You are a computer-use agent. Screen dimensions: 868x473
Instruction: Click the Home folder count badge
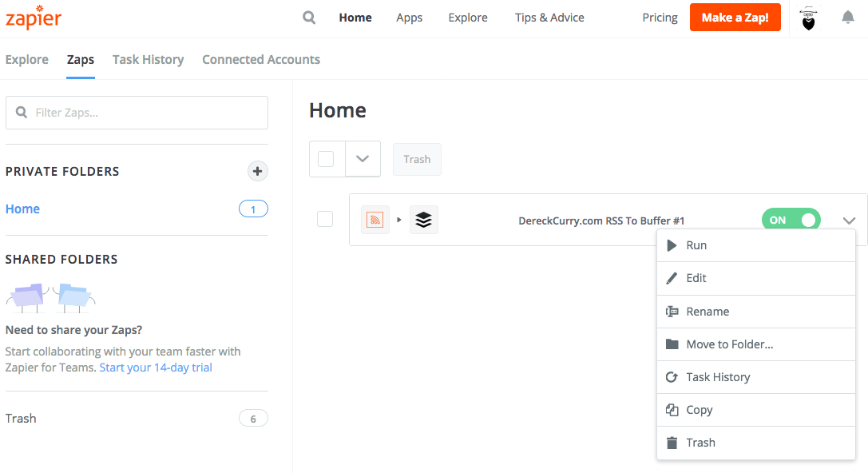coord(253,209)
